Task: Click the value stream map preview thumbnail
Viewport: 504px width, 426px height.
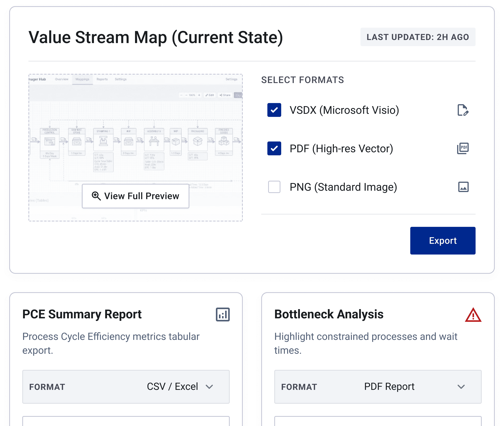Action: 136,148
